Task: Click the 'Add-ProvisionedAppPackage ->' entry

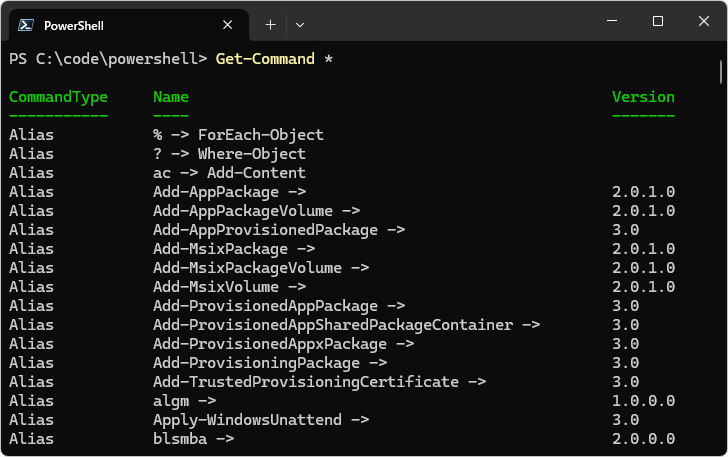Action: point(279,307)
